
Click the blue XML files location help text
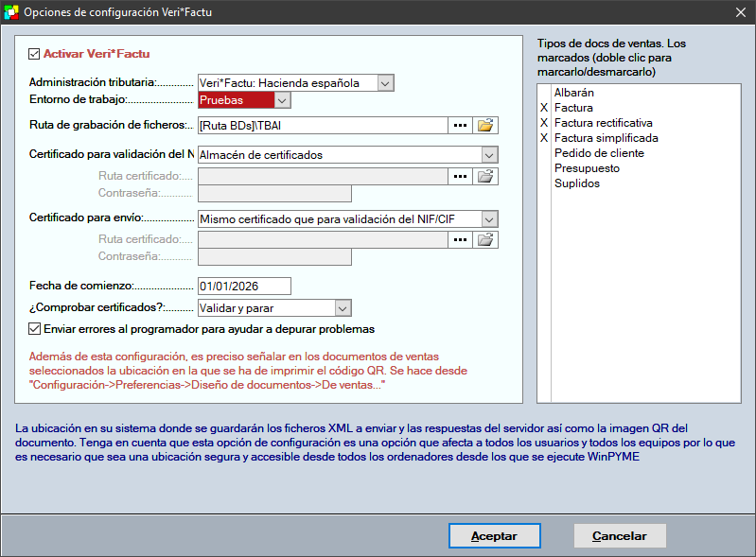375,443
